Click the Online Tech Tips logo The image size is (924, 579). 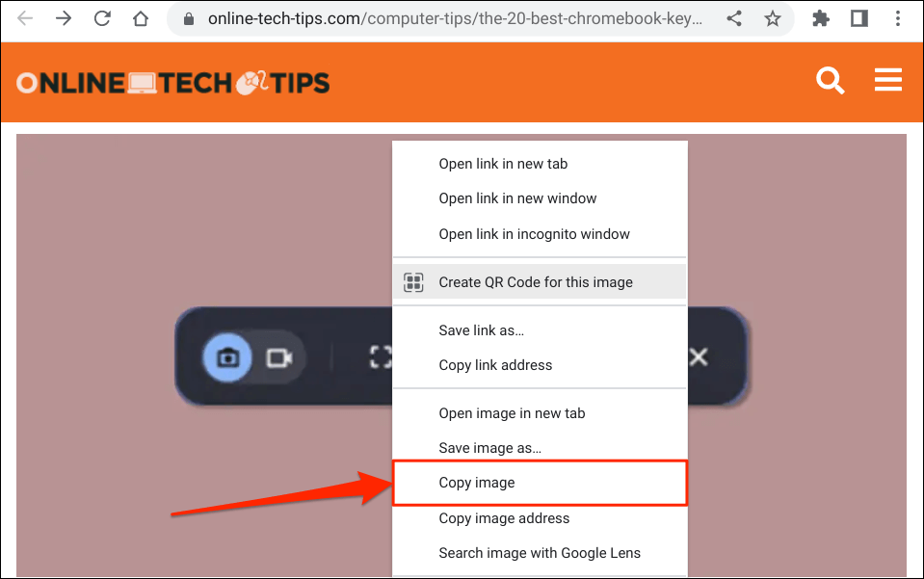pyautogui.click(x=172, y=83)
